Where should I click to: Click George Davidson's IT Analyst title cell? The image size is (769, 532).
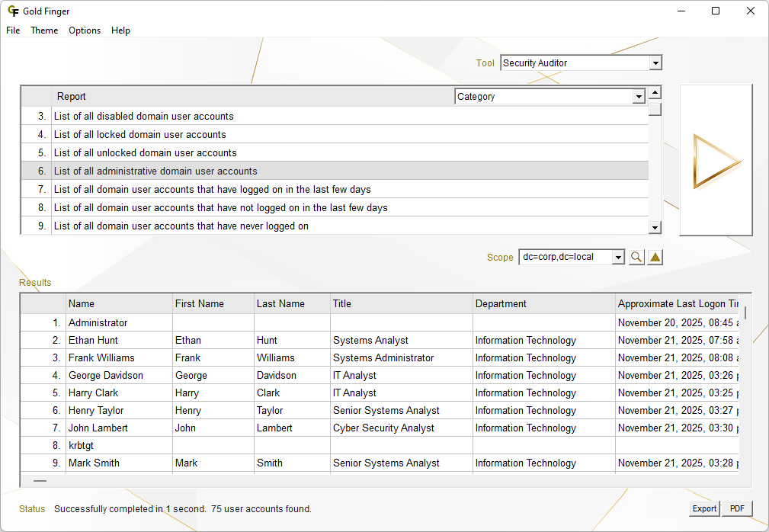(x=402, y=376)
